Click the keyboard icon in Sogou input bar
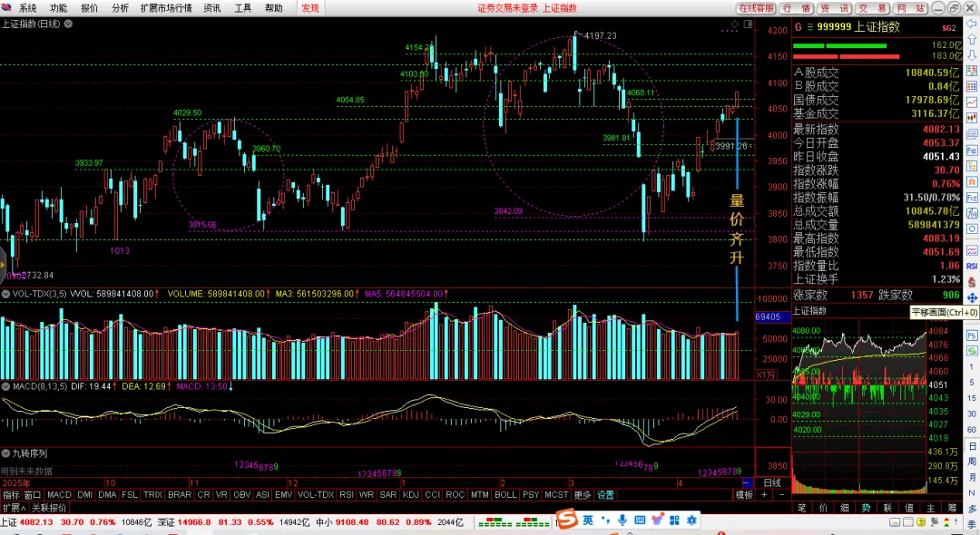 pos(640,520)
